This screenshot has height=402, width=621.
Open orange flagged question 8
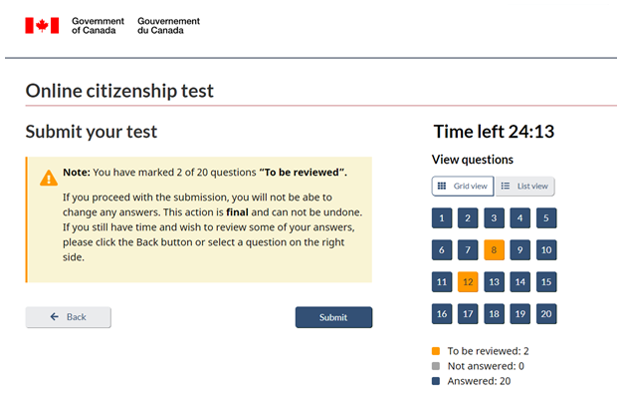(x=493, y=250)
